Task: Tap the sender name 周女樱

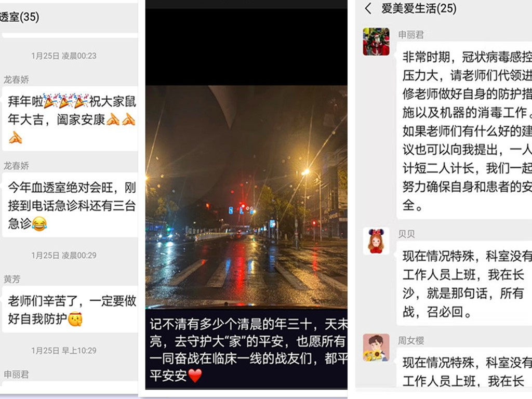Action: pyautogui.click(x=411, y=340)
